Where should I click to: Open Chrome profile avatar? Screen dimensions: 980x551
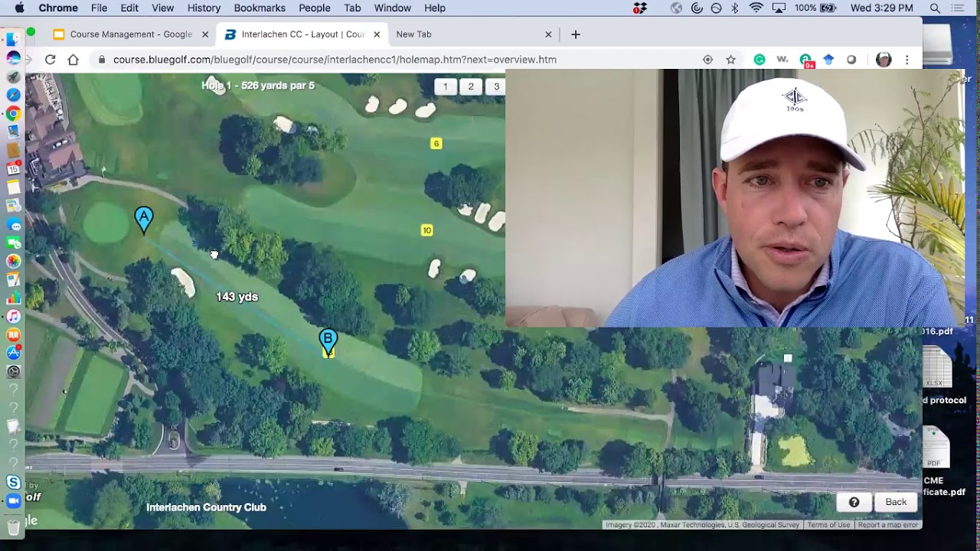click(884, 60)
